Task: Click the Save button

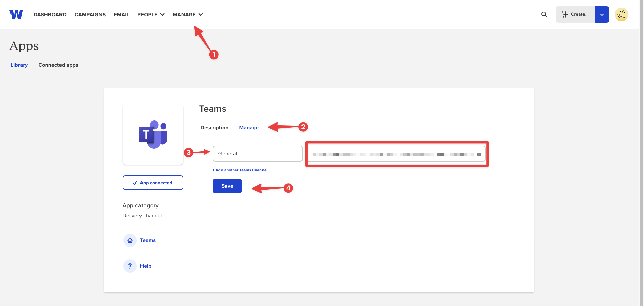Action: tap(227, 186)
